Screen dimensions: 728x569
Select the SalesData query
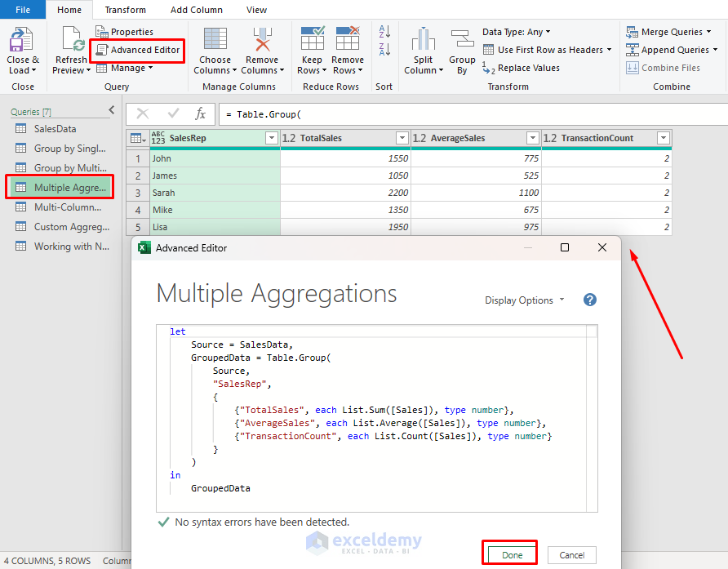[55, 129]
